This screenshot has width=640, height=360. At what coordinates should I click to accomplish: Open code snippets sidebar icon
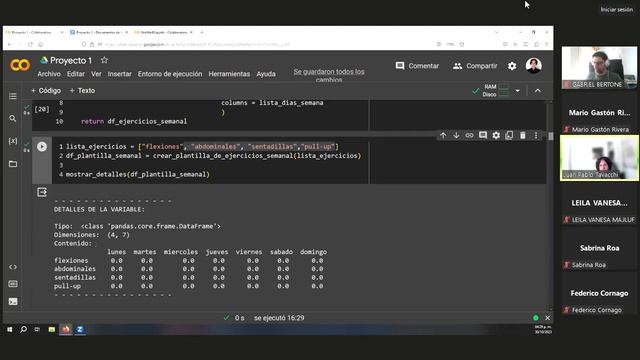[x=13, y=267]
